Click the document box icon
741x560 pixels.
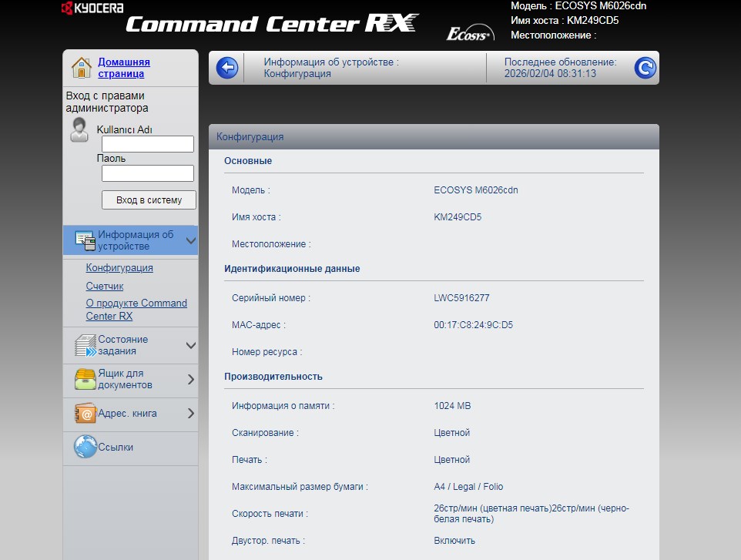click(x=85, y=379)
